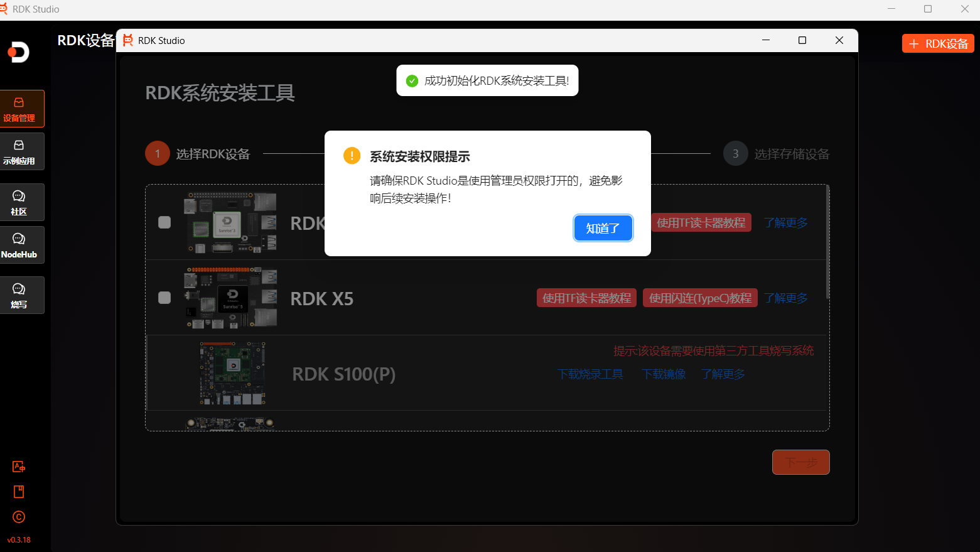Click the RDK X5 device name
Viewport: 980px width, 552px height.
(322, 298)
